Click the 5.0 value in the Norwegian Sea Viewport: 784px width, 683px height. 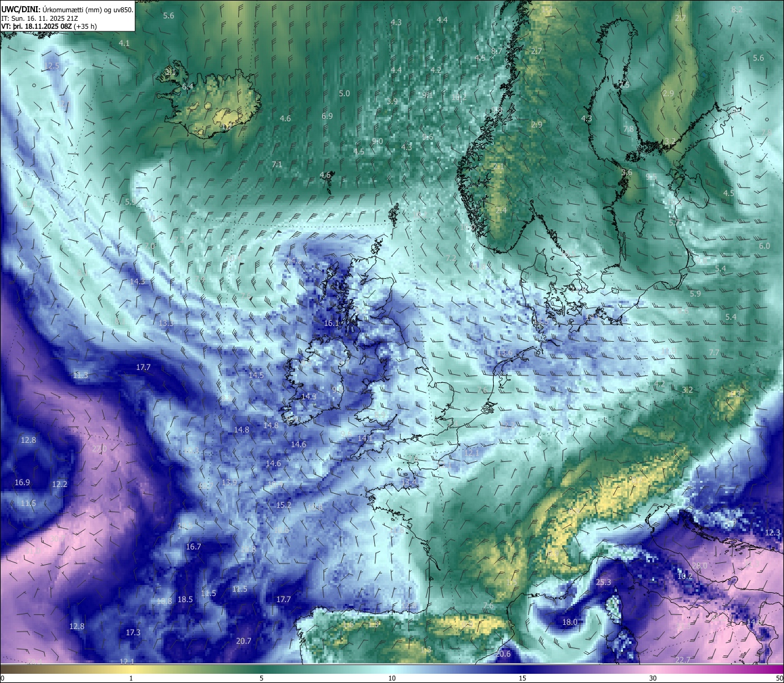pos(344,93)
